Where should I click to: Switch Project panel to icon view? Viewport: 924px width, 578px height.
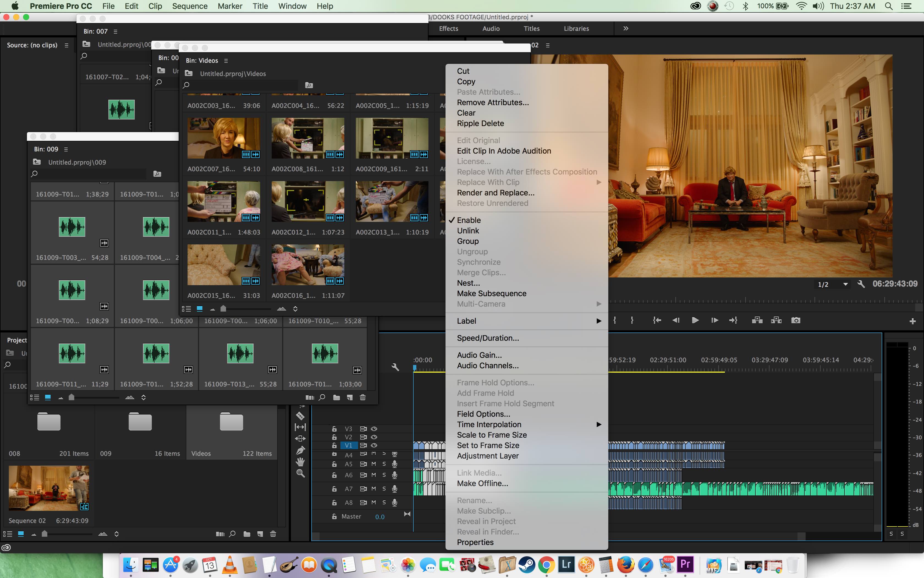click(21, 534)
